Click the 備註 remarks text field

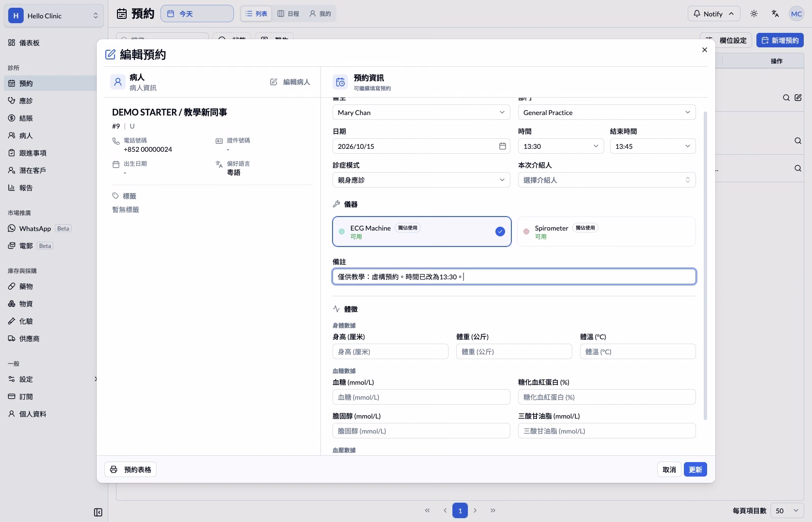click(x=514, y=276)
